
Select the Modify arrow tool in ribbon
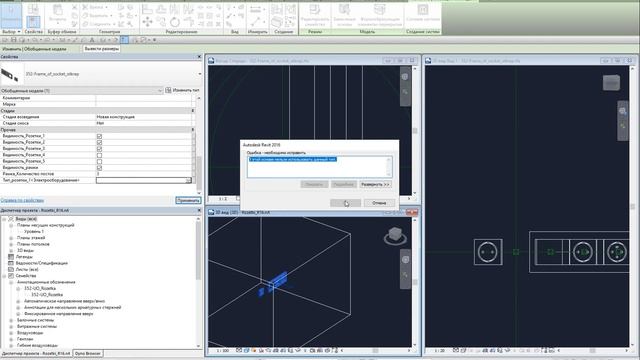[11, 15]
